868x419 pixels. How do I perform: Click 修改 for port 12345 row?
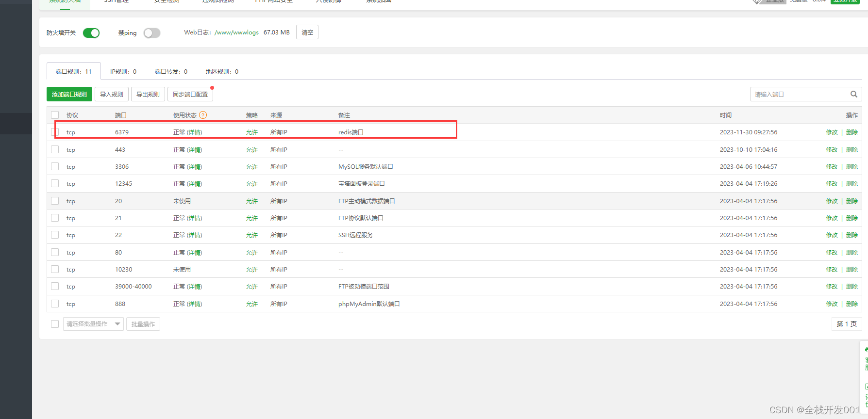[x=832, y=183]
